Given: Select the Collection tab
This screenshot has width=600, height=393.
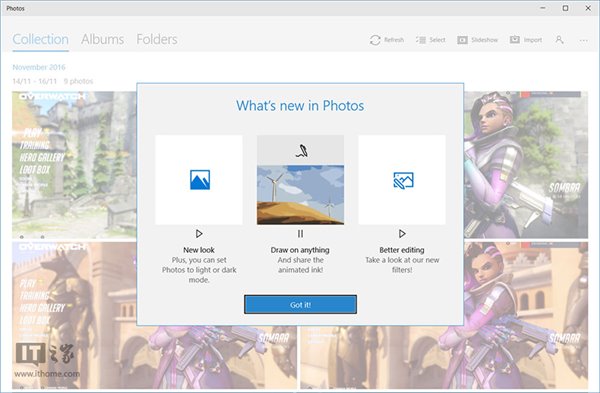Looking at the screenshot, I should 41,39.
